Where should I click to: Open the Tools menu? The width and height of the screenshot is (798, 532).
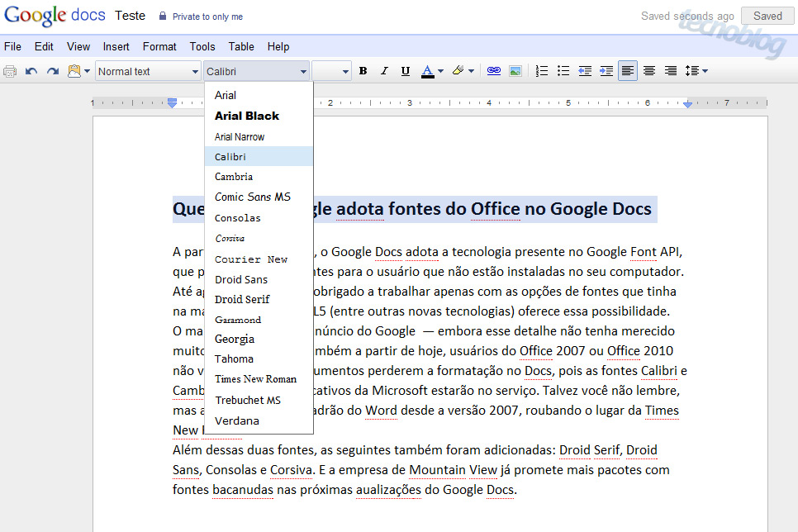point(202,46)
